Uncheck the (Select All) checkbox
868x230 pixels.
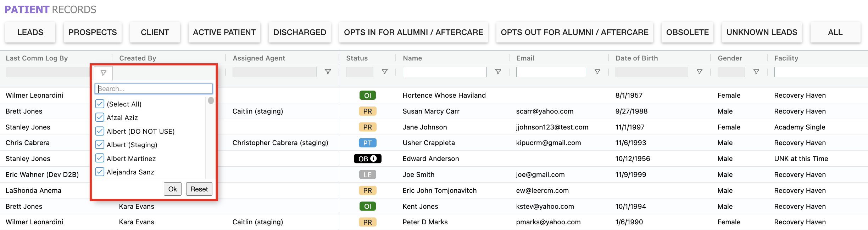pos(100,104)
